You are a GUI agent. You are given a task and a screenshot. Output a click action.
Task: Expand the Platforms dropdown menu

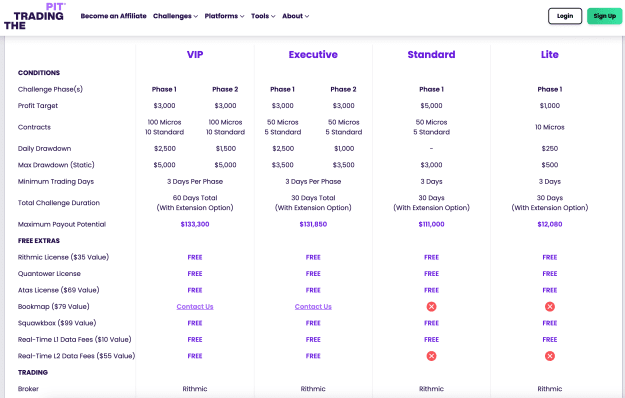(224, 16)
